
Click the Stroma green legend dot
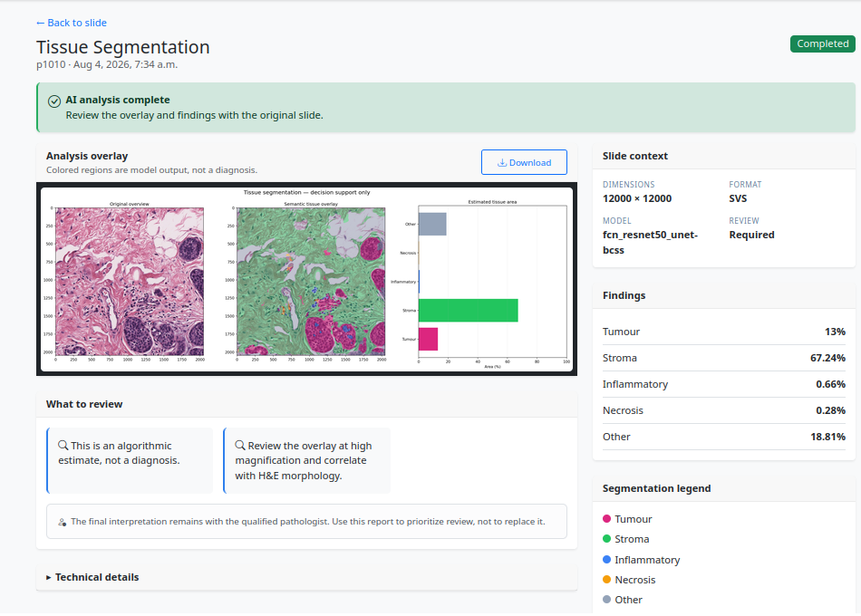(606, 539)
